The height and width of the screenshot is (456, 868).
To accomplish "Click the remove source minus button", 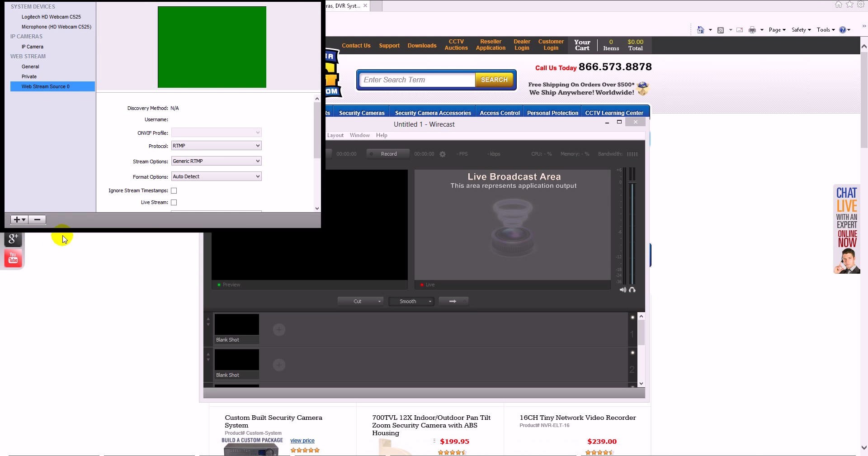I will point(38,219).
